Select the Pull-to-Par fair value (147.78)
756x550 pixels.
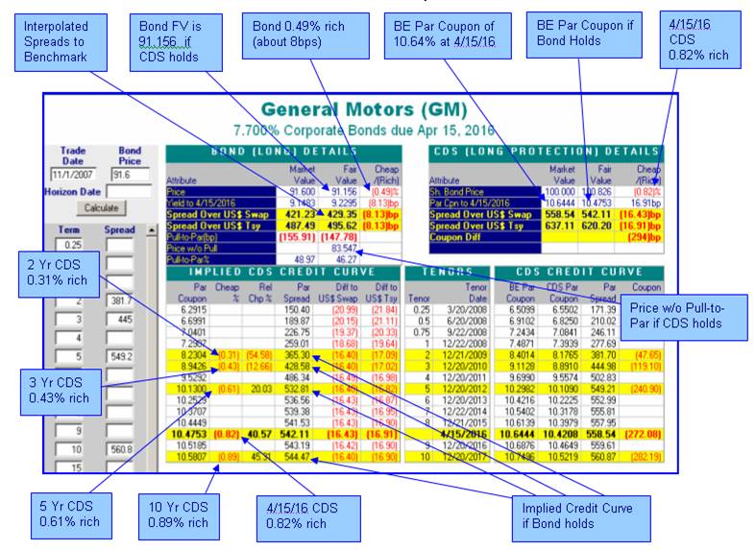[339, 237]
